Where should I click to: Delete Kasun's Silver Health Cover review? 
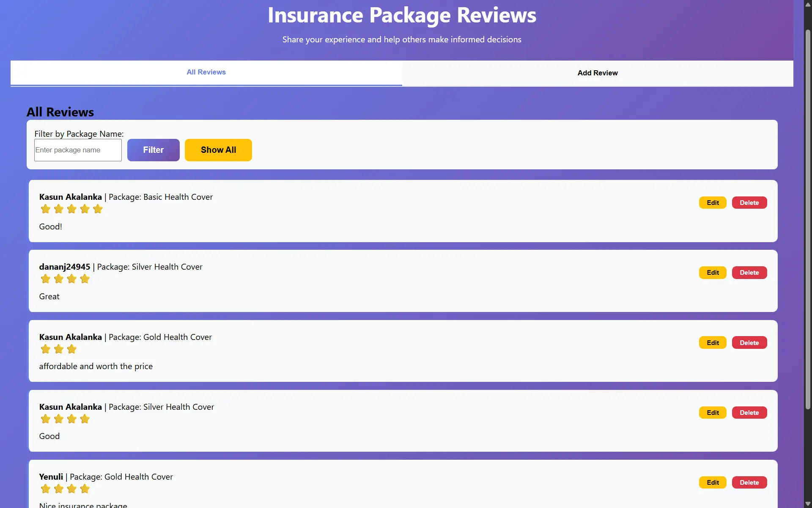(749, 413)
